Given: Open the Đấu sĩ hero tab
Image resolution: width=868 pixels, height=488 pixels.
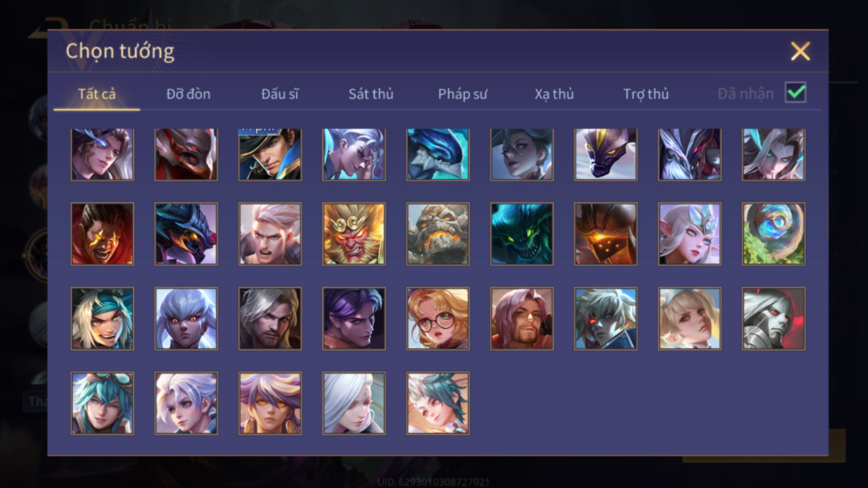Looking at the screenshot, I should pos(280,94).
